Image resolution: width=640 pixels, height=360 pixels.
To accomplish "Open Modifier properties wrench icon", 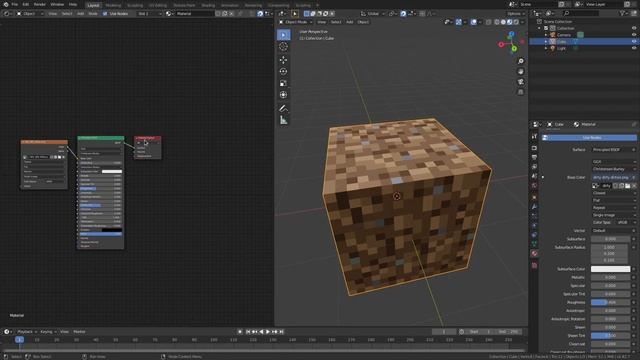I will pos(534,207).
